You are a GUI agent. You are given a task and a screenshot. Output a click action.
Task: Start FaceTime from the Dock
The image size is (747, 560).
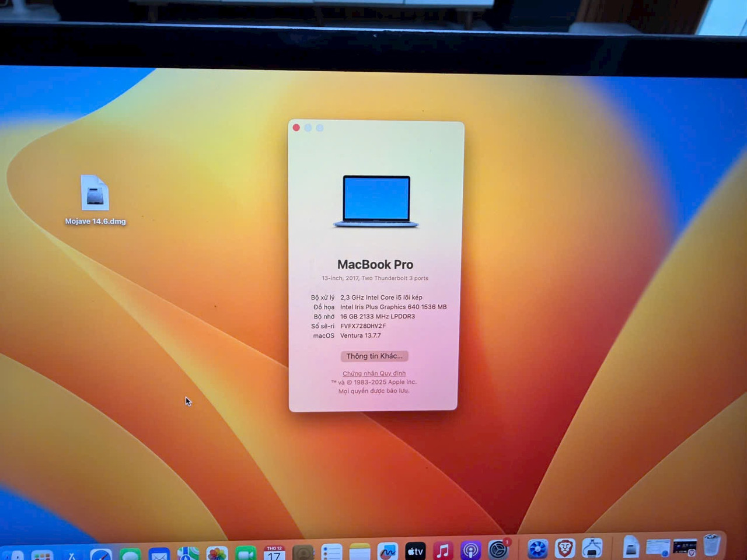[246, 553]
